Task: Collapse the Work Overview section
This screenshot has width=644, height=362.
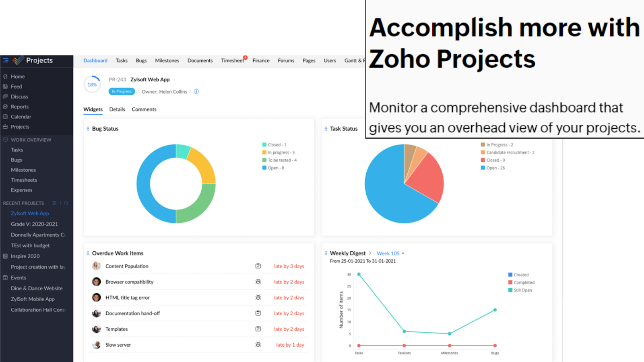Action: point(5,140)
